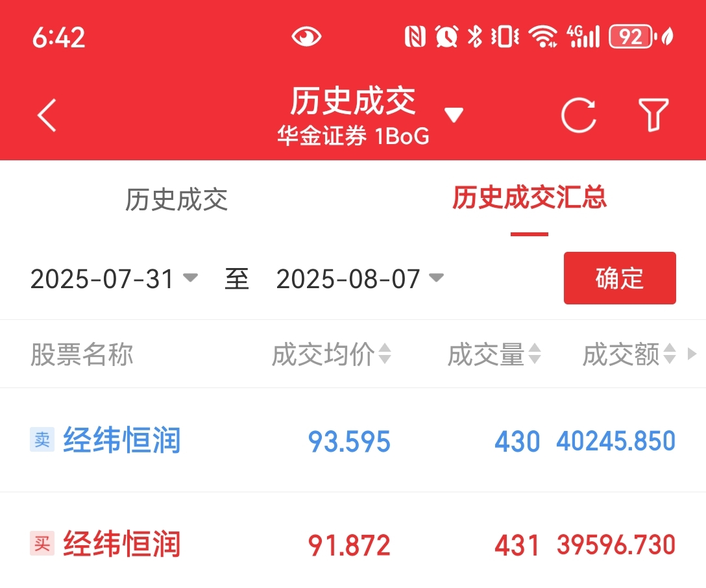Viewport: 706px width, 588px height.
Task: Tap the 华金证券 1BoG account subtitle
Action: click(x=353, y=136)
